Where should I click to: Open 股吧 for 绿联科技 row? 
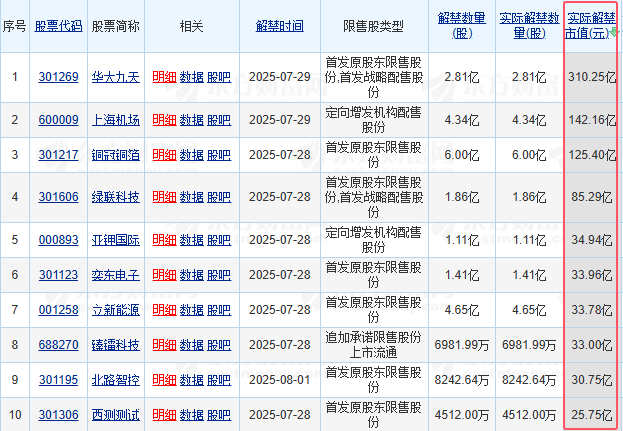pyautogui.click(x=219, y=197)
